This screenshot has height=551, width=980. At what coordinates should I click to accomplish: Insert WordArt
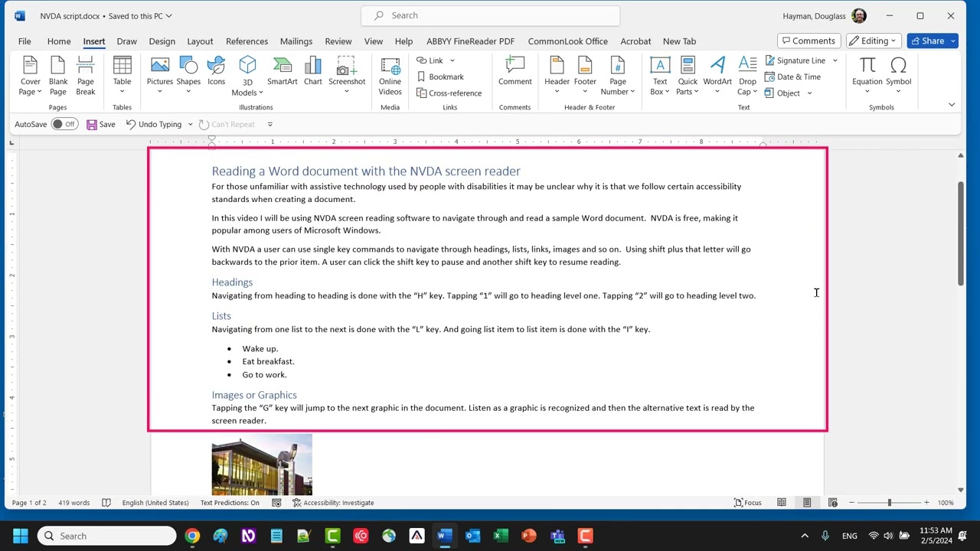(x=717, y=76)
